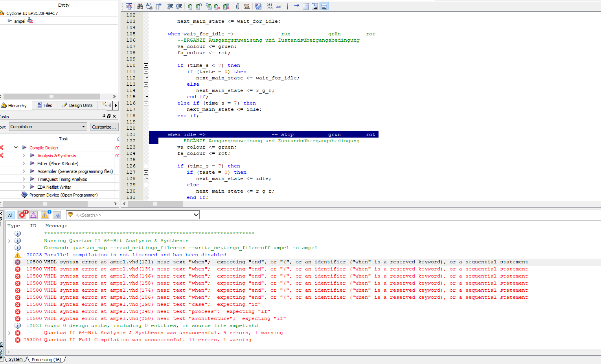
Task: Click the Program Device programmer icon
Action: (24, 195)
